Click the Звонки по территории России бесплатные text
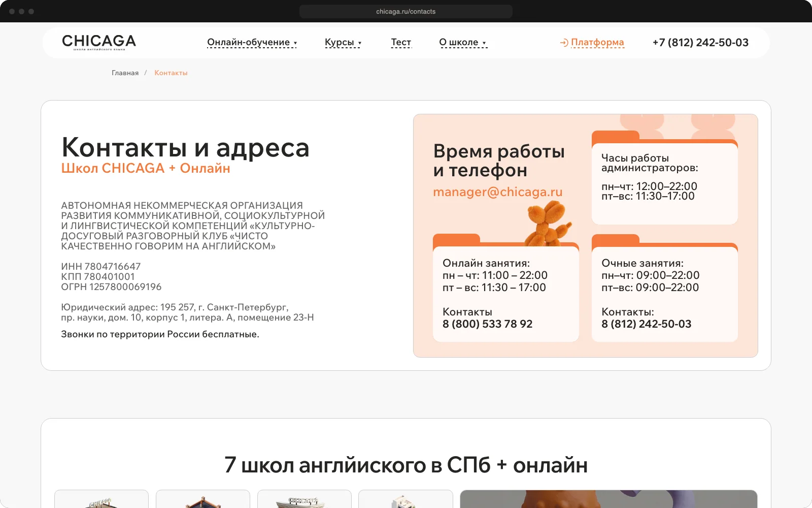Screen dimensions: 812x508 point(160,334)
